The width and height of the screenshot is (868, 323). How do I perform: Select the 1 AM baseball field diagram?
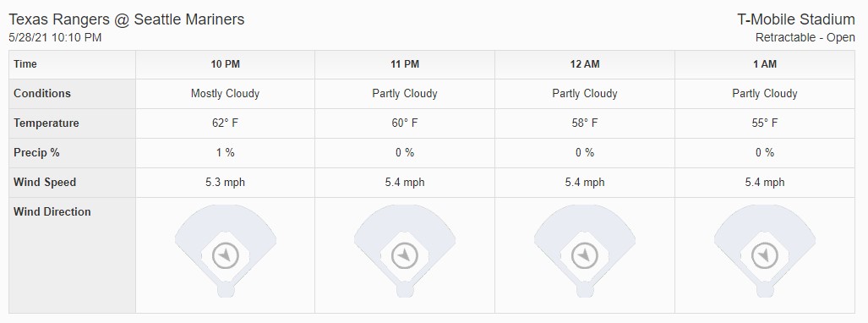[765, 251]
